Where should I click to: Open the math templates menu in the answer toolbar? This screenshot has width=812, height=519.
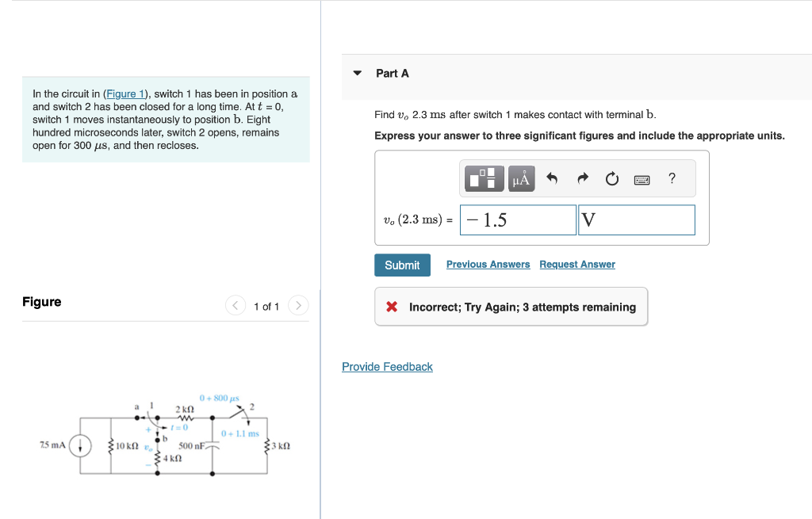click(x=484, y=178)
